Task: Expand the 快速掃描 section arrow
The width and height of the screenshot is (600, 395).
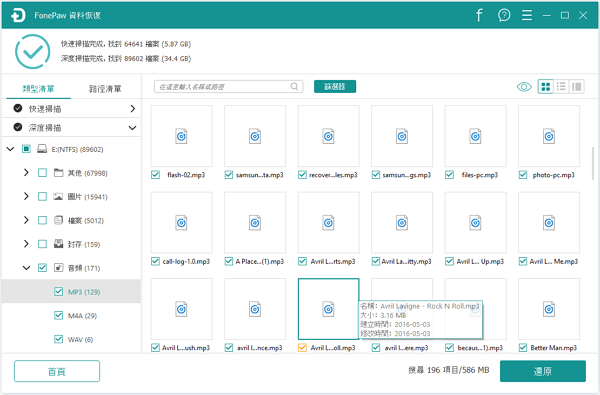Action: [x=132, y=109]
